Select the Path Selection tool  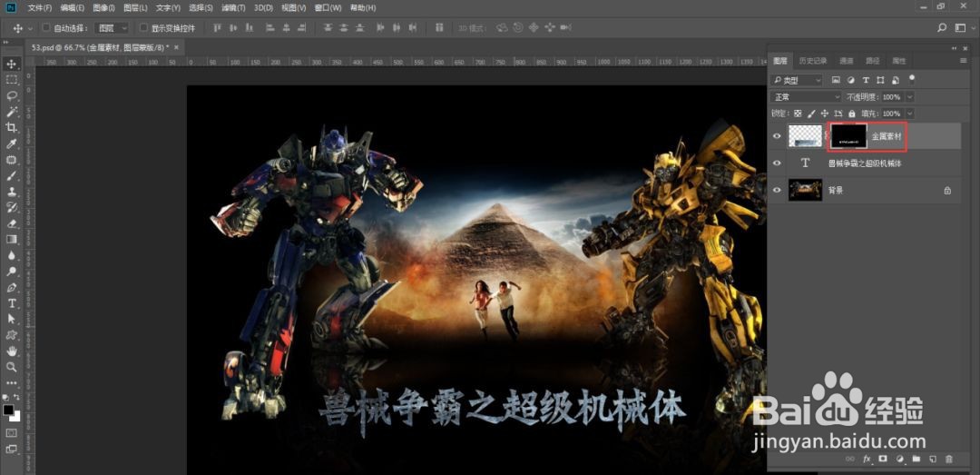click(x=11, y=319)
